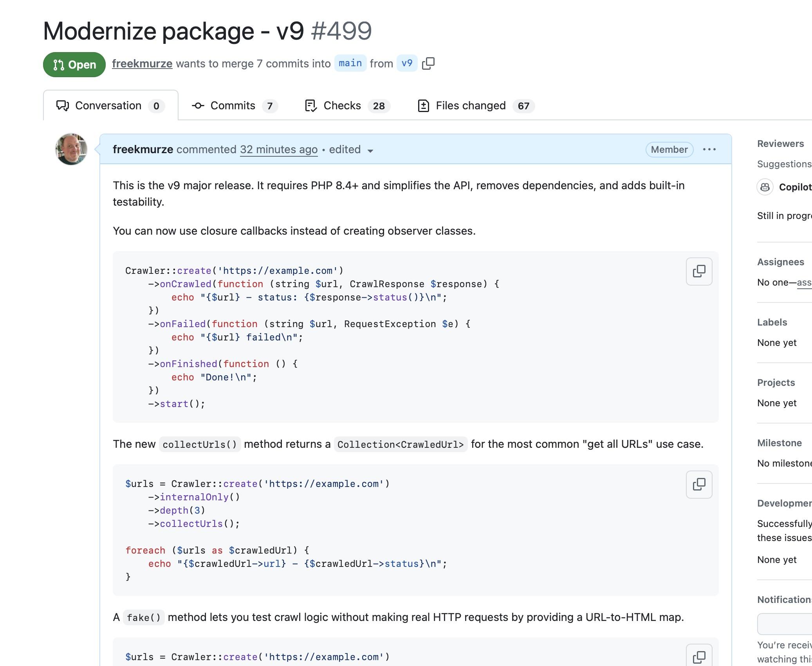Copy the fake() example code block
Image resolution: width=812 pixels, height=666 pixels.
pyautogui.click(x=699, y=657)
